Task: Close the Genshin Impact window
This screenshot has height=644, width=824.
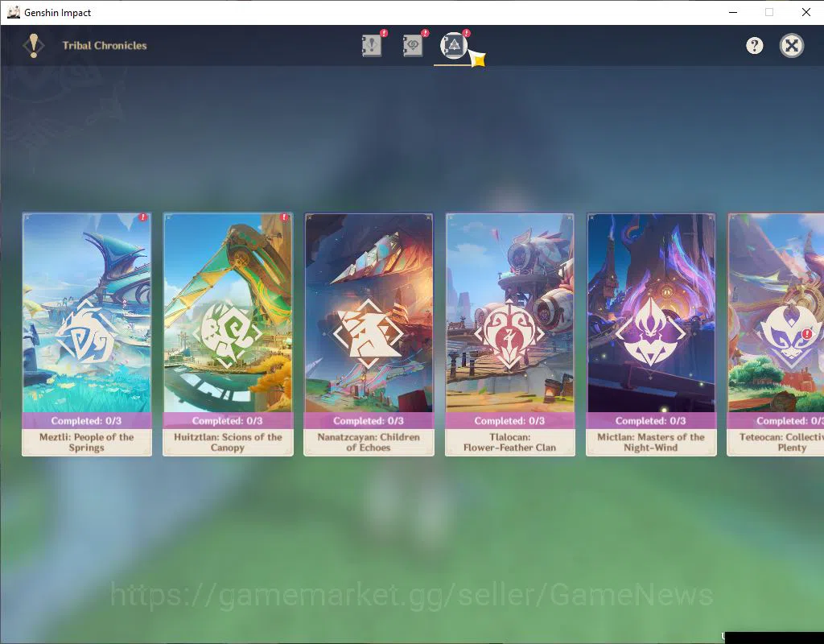Action: [806, 12]
